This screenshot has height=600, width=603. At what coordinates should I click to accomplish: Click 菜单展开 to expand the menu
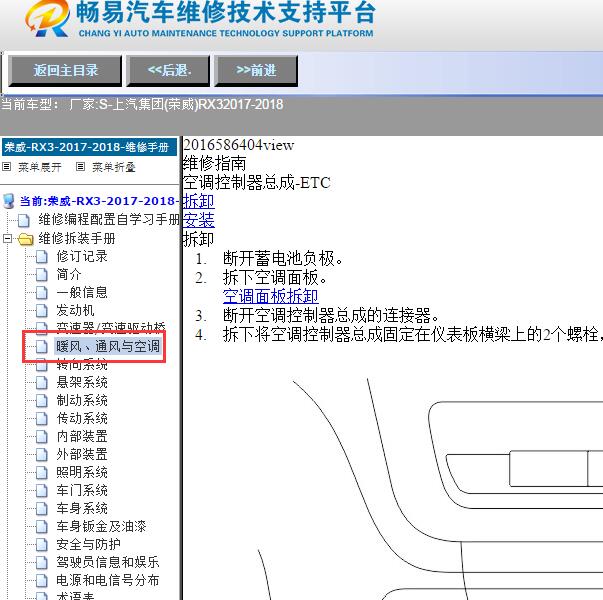pyautogui.click(x=40, y=167)
